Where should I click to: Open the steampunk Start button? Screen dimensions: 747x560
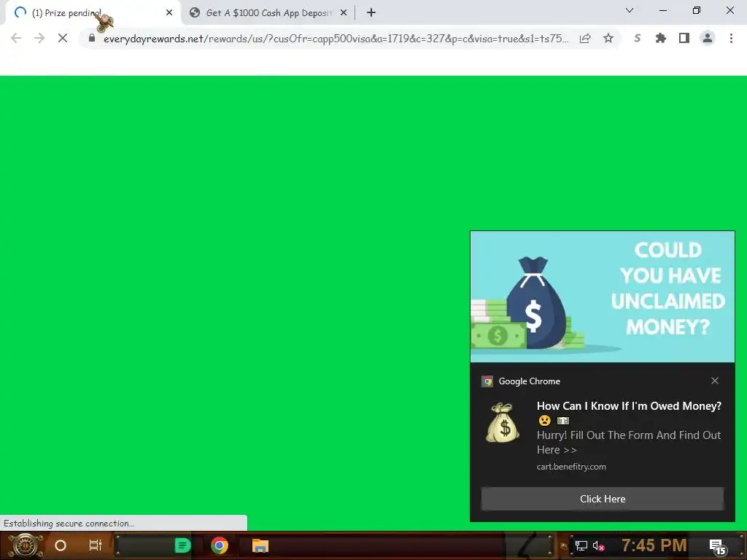(x=26, y=545)
